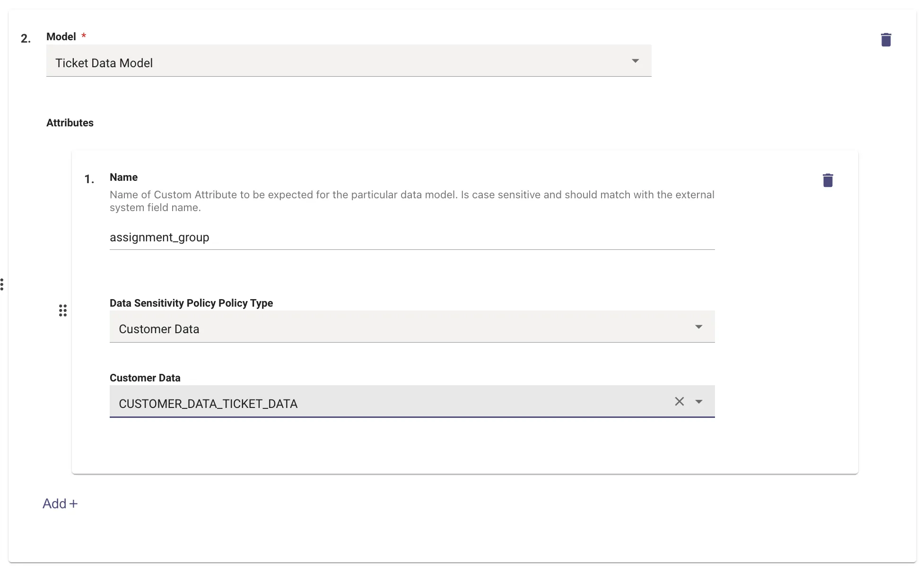
Task: Click the Attributes section heading
Action: [x=70, y=123]
